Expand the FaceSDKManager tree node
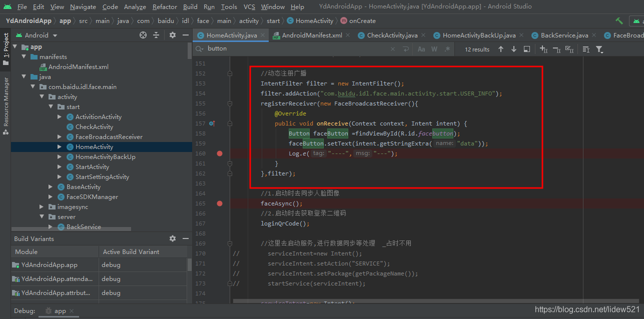This screenshot has height=319, width=644. click(x=51, y=197)
